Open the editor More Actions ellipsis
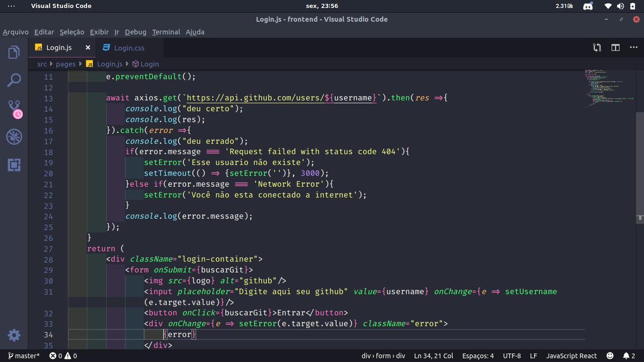This screenshot has height=362, width=644. click(x=633, y=47)
